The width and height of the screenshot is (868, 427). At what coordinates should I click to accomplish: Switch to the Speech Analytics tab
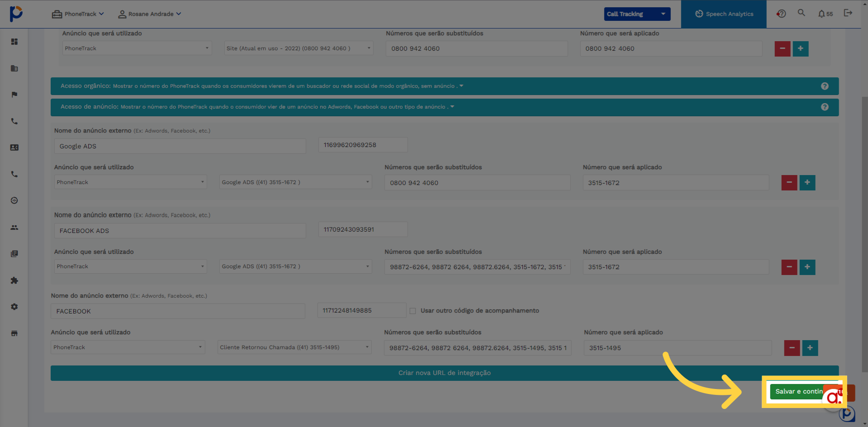724,14
